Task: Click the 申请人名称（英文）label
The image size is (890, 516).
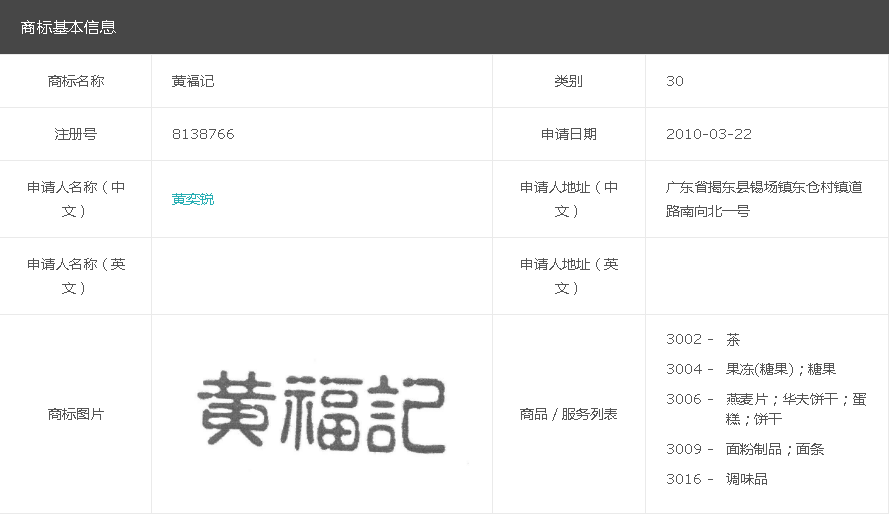Action: (x=75, y=276)
